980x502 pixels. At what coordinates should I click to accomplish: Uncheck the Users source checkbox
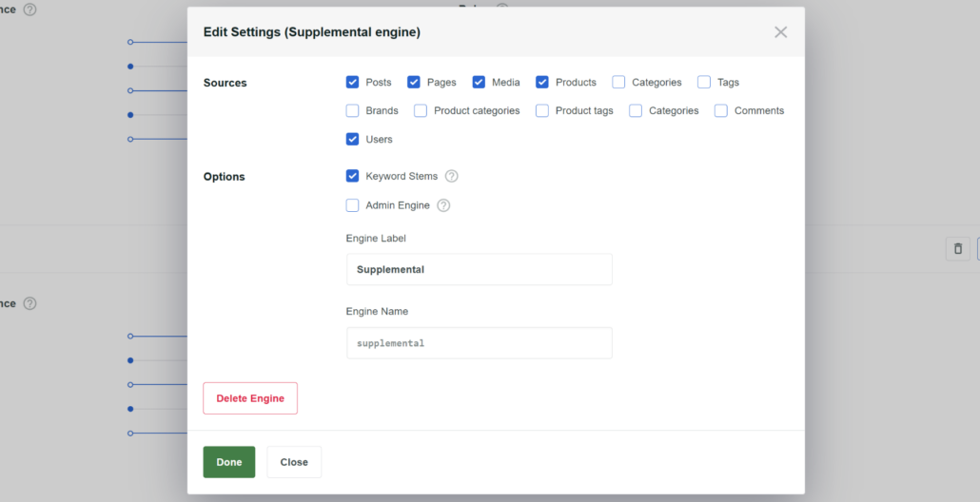[x=352, y=139]
